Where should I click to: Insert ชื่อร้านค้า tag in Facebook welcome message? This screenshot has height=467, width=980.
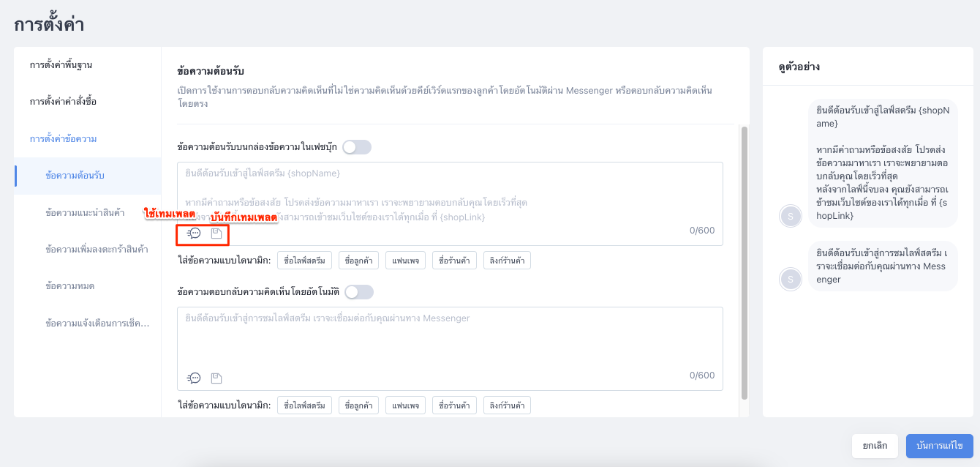[x=455, y=261]
